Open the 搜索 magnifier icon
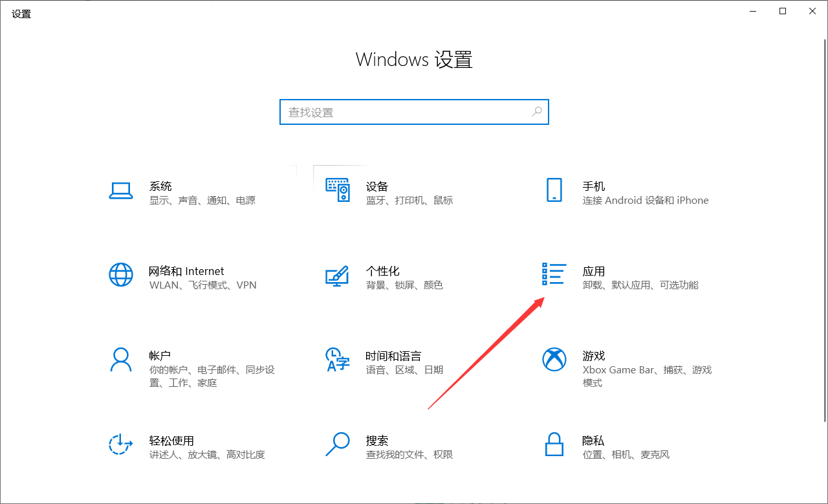828x504 pixels. point(337,444)
